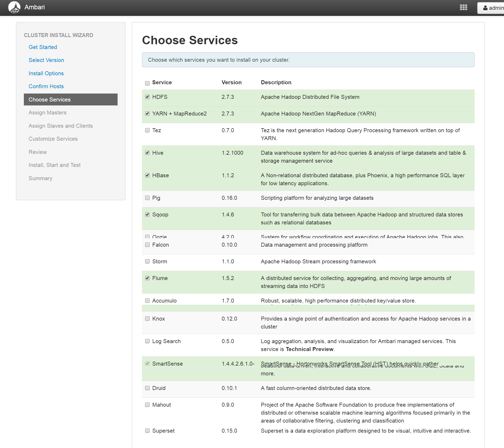504x448 pixels.
Task: Uncheck the Hive service checkbox
Action: point(147,153)
